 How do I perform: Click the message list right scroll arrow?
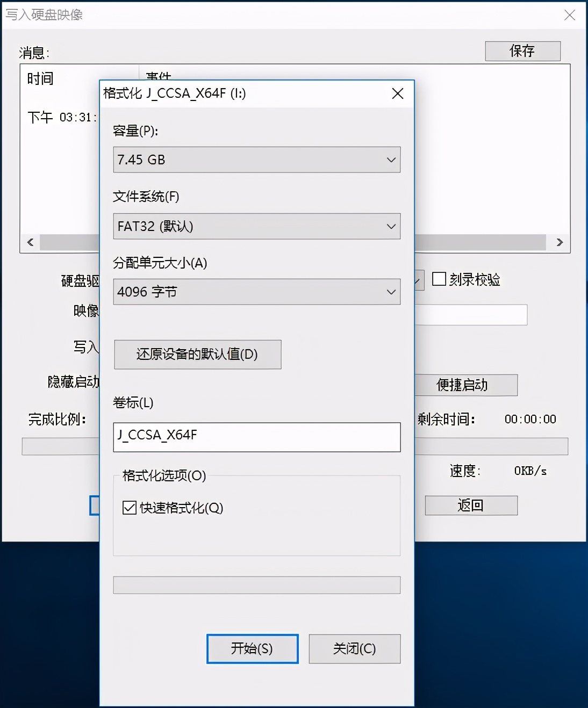(x=560, y=242)
